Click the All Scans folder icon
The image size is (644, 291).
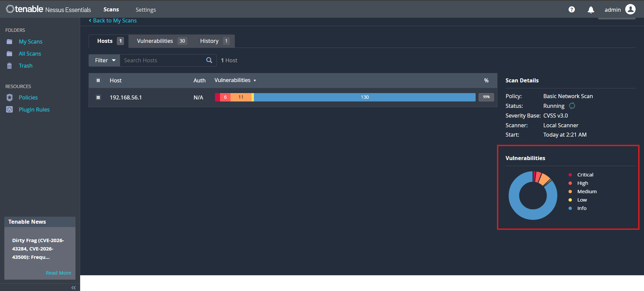point(9,54)
